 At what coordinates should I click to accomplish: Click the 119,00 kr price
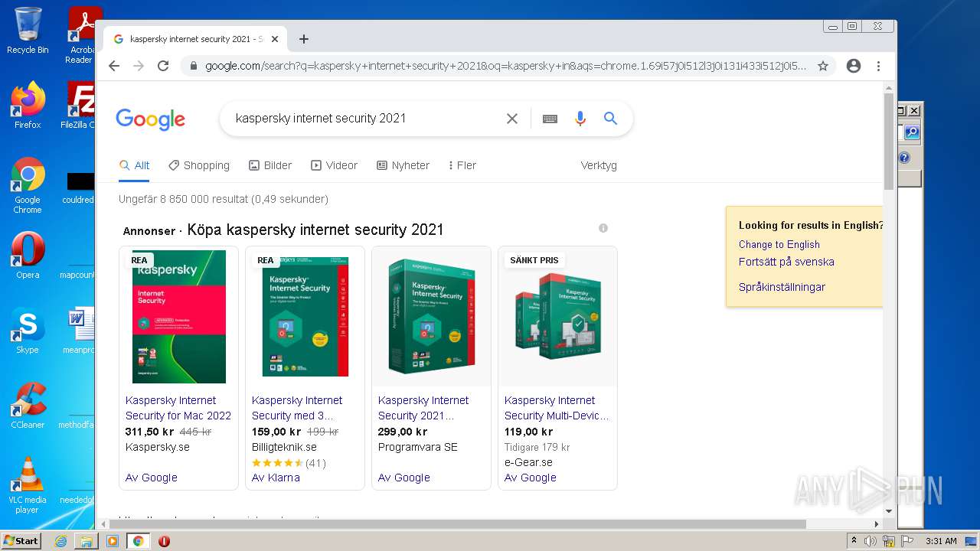529,432
